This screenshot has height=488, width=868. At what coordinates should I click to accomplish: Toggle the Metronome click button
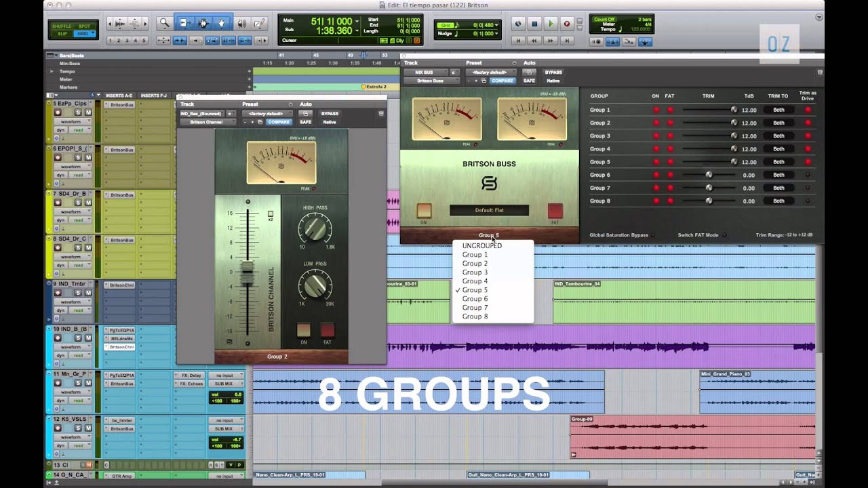click(613, 41)
